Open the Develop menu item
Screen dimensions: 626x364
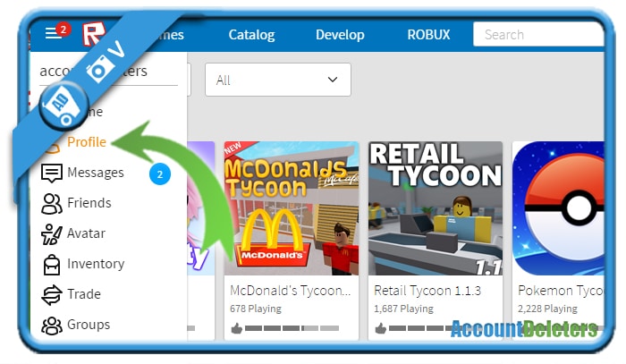pyautogui.click(x=340, y=35)
